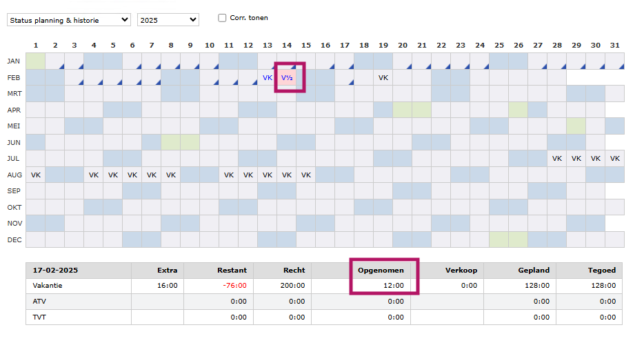Click the VK cell on August 1
The width and height of the screenshot is (644, 343).
coord(36,175)
